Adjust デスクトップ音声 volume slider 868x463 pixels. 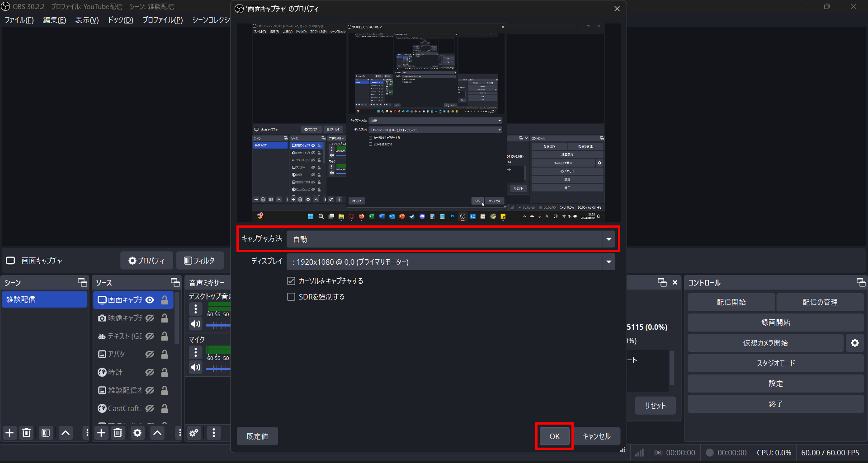[218, 325]
